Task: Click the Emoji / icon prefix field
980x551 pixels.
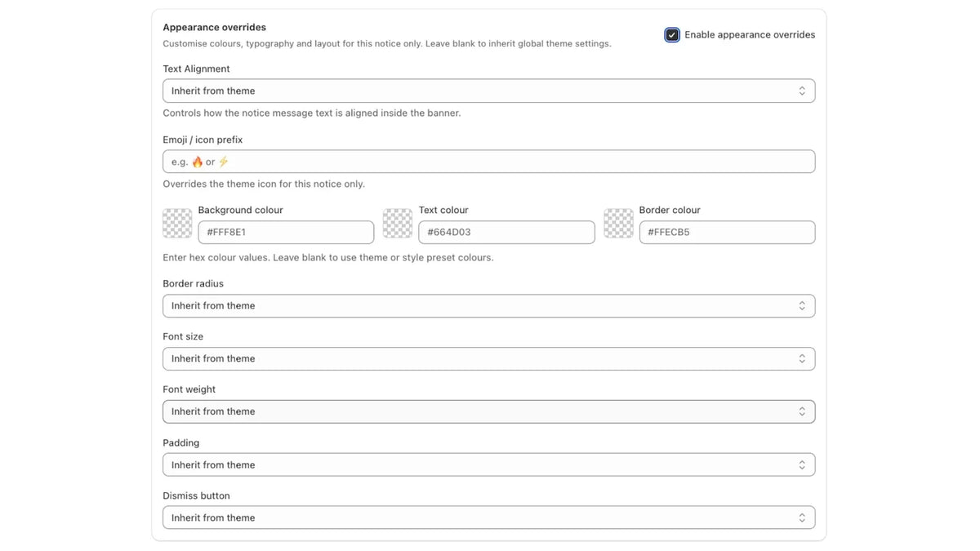Action: pyautogui.click(x=488, y=162)
